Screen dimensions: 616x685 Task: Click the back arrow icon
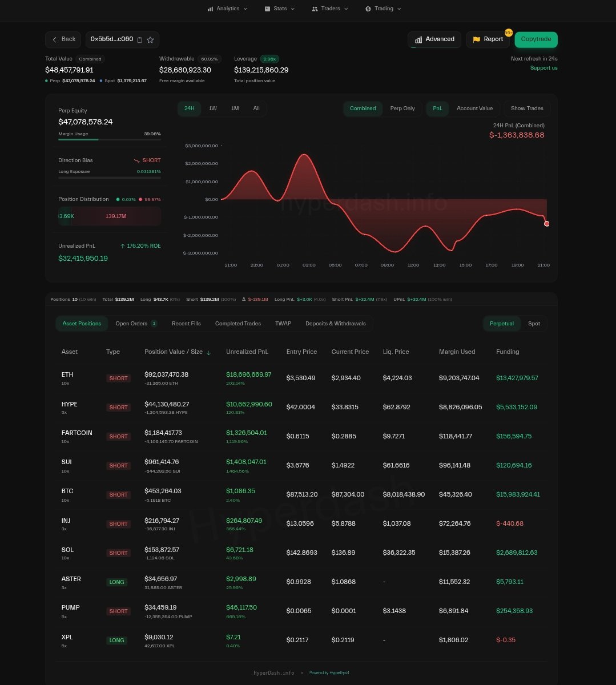[x=55, y=39]
